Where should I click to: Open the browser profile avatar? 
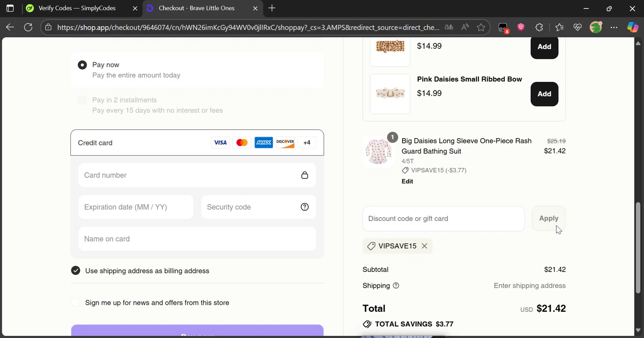pyautogui.click(x=596, y=27)
